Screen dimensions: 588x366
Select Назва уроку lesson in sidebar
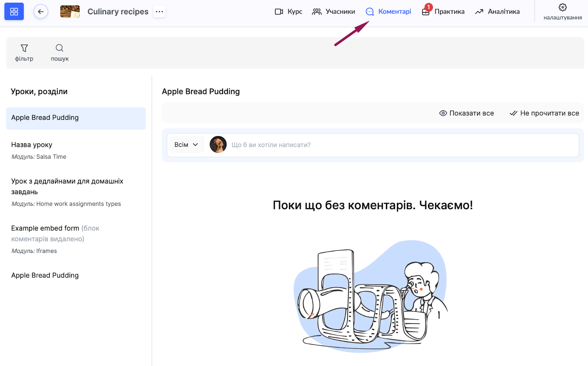(x=32, y=145)
